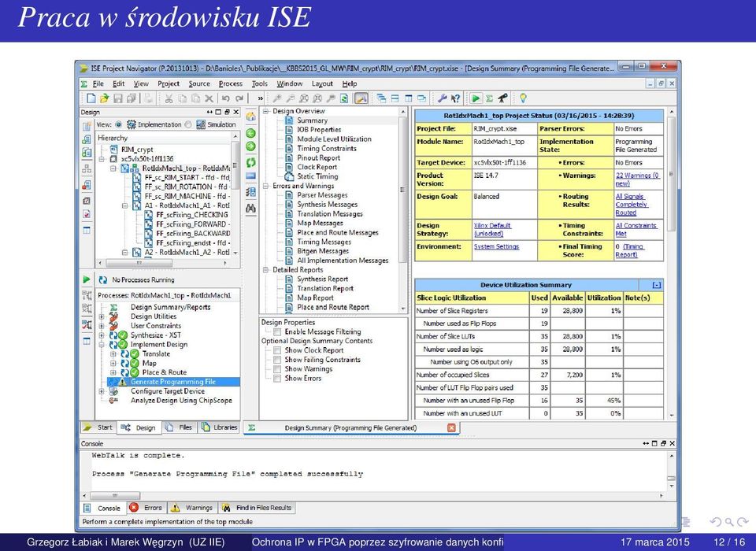Screen dimensions: 756x551
Task: Open the File menu
Action: (98, 83)
